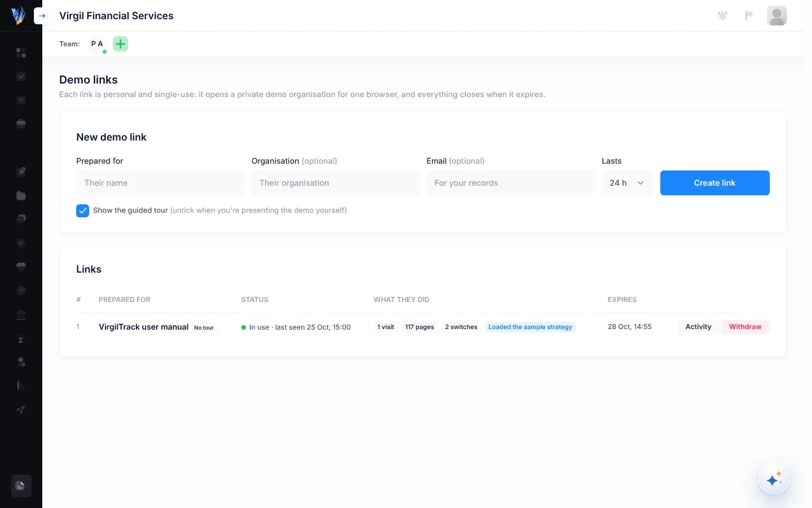
Task: Click the Virgil Financial Services title
Action: point(116,16)
